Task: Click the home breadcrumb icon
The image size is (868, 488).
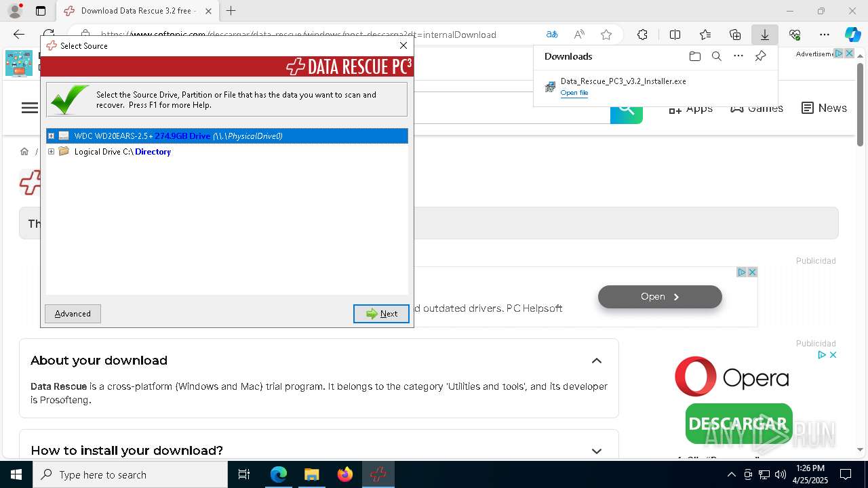Action: 24,151
